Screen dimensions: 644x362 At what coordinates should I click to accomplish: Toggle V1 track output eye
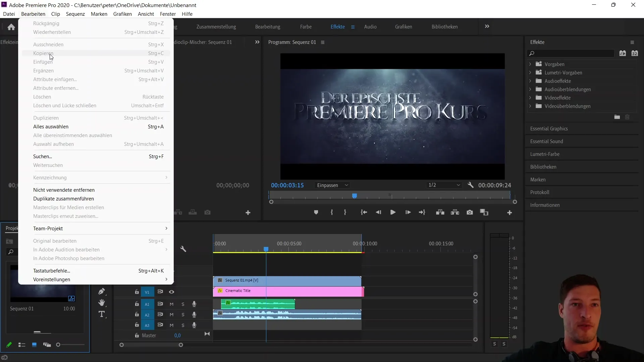[171, 292]
